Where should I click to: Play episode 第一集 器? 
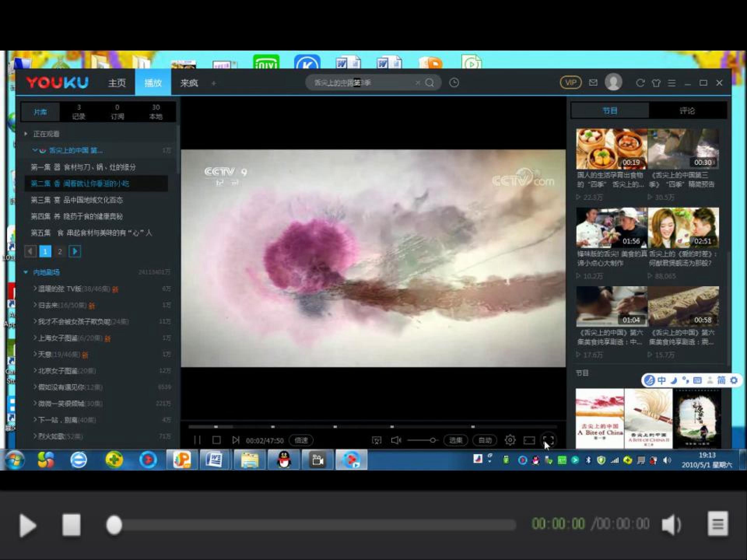pos(84,167)
